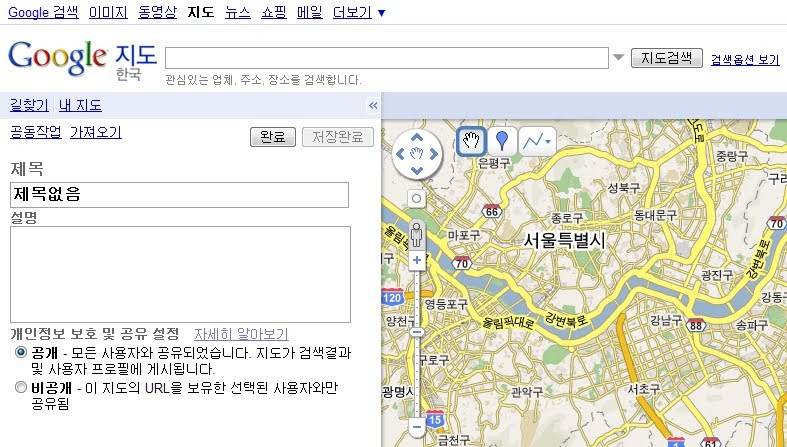Click the route 15 shield on map
Viewport: 787px width, 447px height.
(435, 419)
